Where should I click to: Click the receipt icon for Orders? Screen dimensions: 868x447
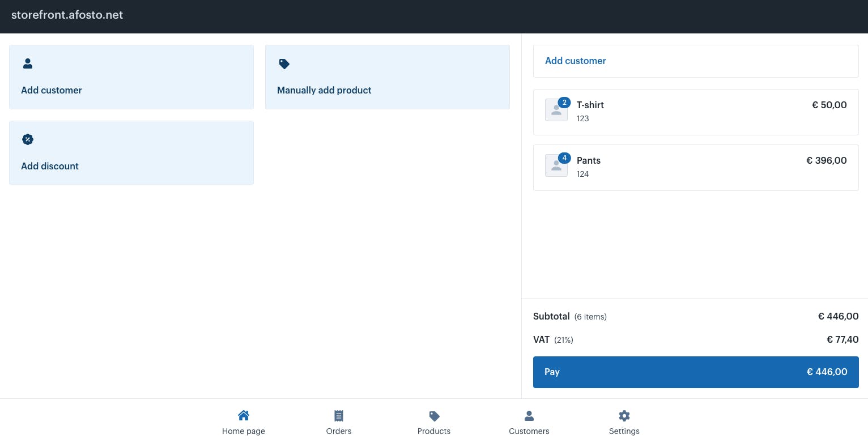(x=339, y=416)
